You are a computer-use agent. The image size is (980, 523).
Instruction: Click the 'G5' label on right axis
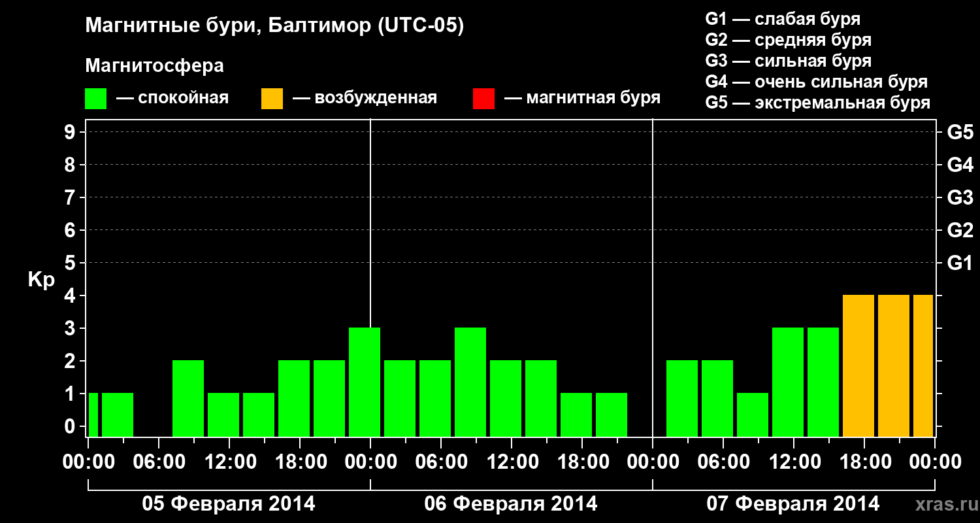tap(960, 132)
